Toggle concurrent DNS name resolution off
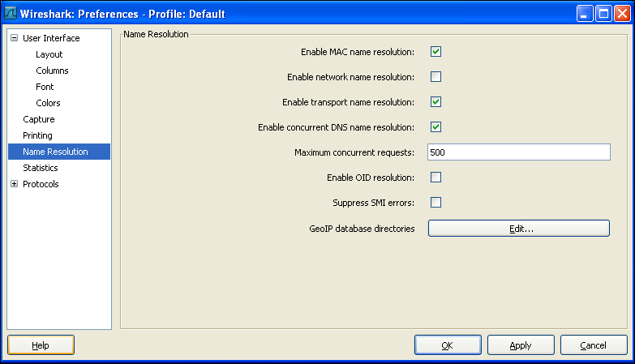The height and width of the screenshot is (364, 635). [x=435, y=126]
